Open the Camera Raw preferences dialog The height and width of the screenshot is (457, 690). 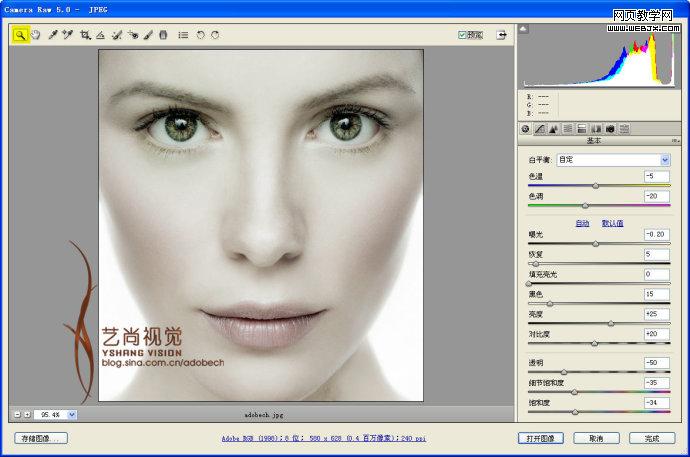(x=183, y=35)
